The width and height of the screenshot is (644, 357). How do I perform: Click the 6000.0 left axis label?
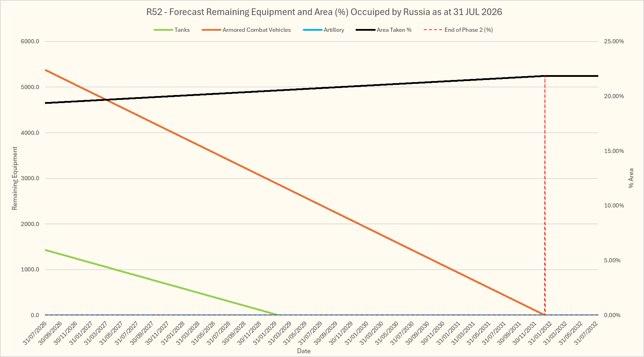pyautogui.click(x=30, y=41)
